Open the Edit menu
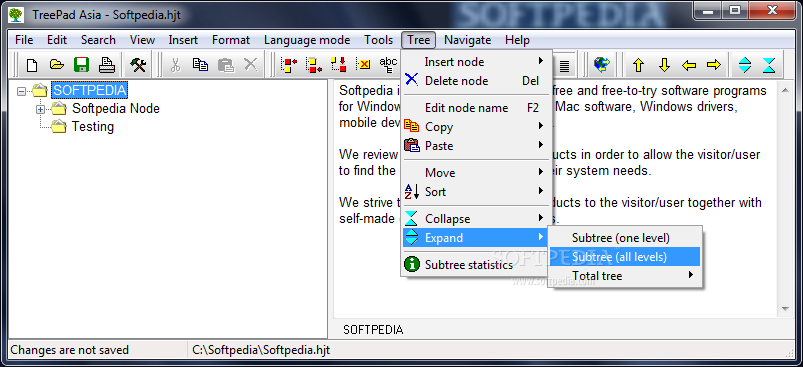 [57, 40]
